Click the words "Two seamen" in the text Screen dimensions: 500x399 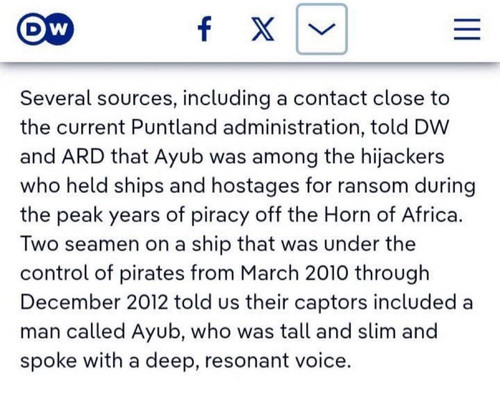(x=80, y=244)
